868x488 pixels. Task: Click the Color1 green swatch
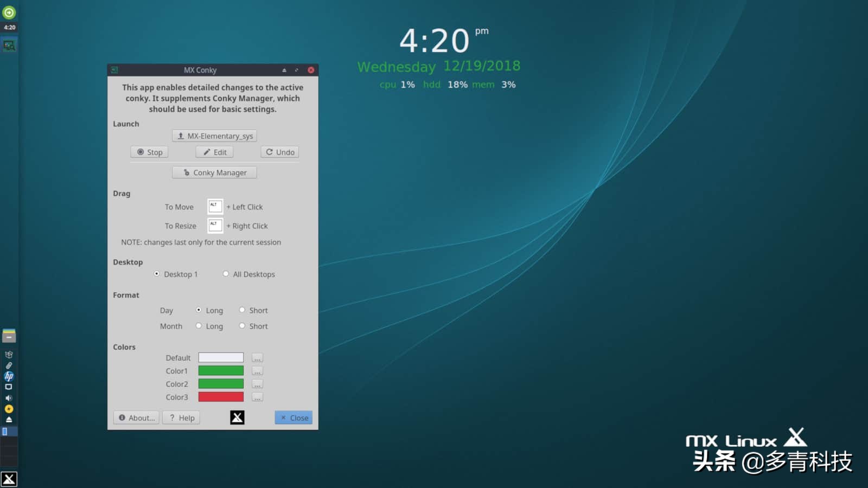221,371
